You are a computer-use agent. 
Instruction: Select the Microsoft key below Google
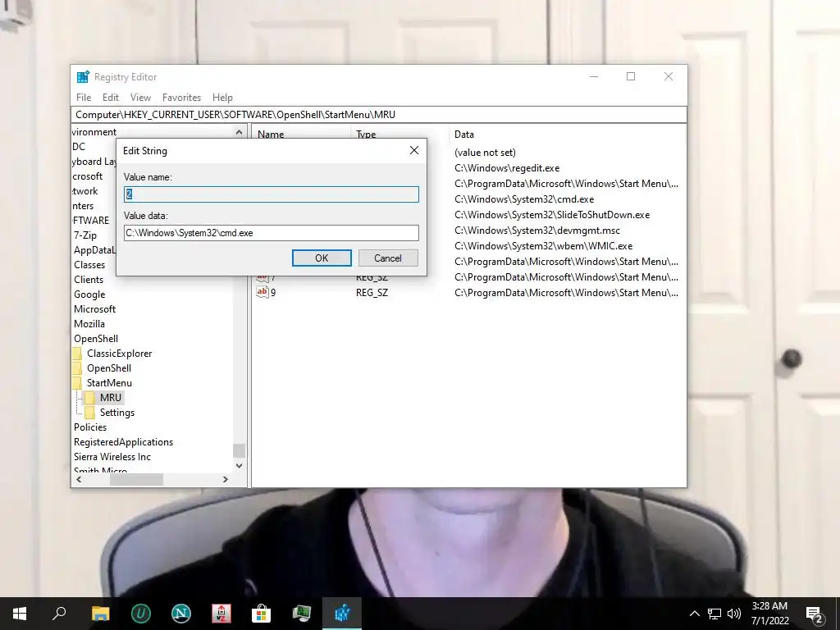click(95, 309)
